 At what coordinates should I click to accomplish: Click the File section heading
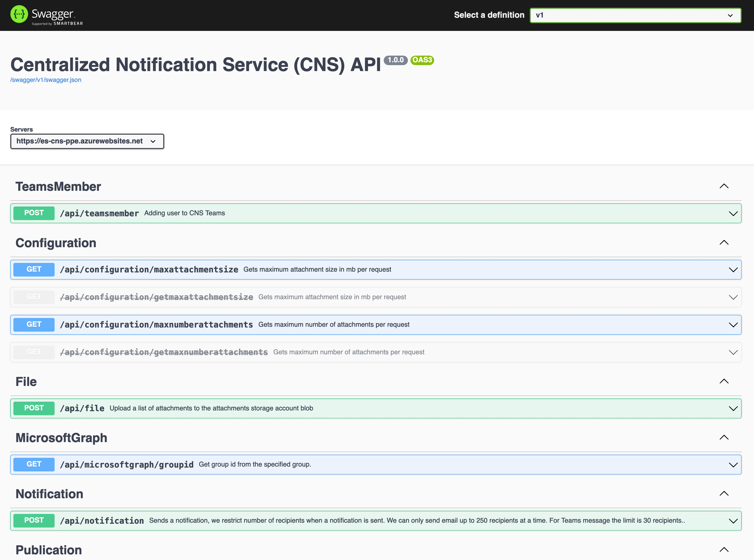pyautogui.click(x=26, y=382)
